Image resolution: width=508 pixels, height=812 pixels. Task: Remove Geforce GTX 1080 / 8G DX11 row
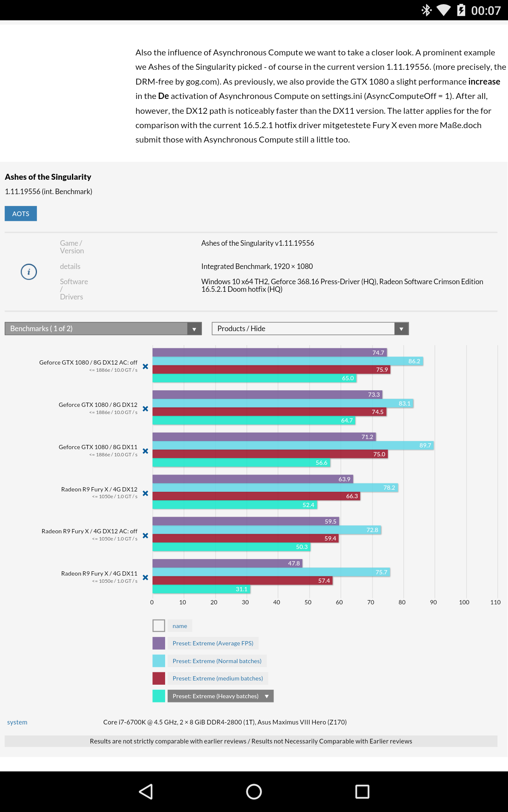145,451
